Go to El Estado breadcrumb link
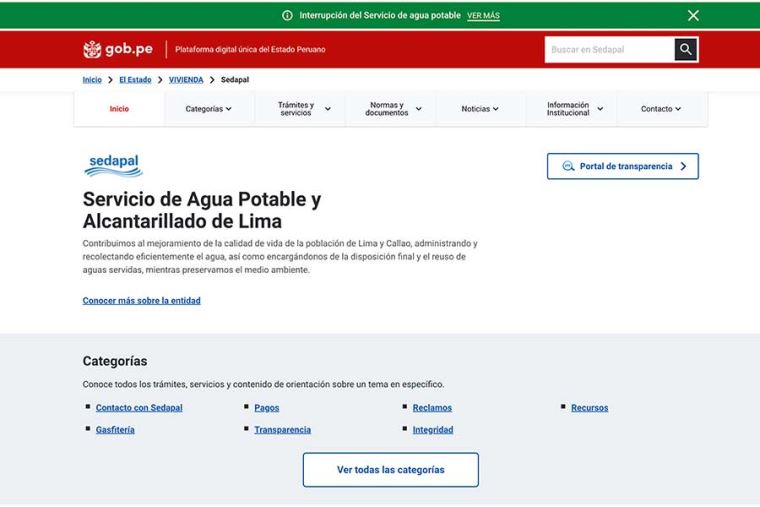The image size is (760, 507). tap(135, 80)
